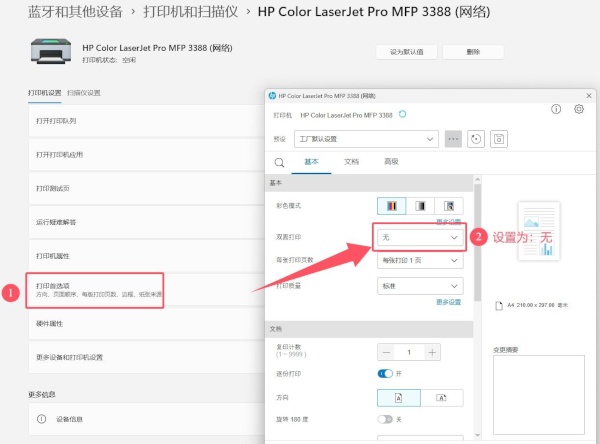The height and width of the screenshot is (444, 600).
Task: Click the copy count value field
Action: 409,352
